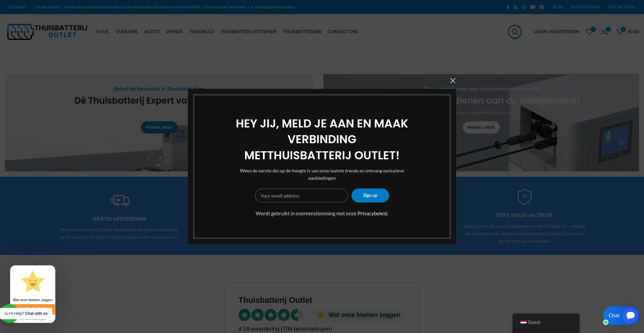Open Login / Registreren
Image resolution: width=644 pixels, height=333 pixels.
(x=556, y=32)
